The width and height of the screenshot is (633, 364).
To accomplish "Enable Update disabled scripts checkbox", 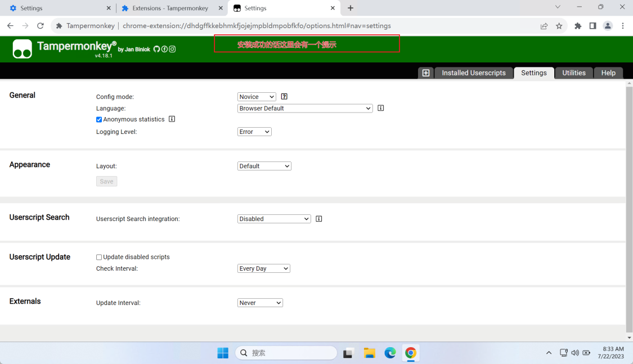I will click(x=99, y=257).
